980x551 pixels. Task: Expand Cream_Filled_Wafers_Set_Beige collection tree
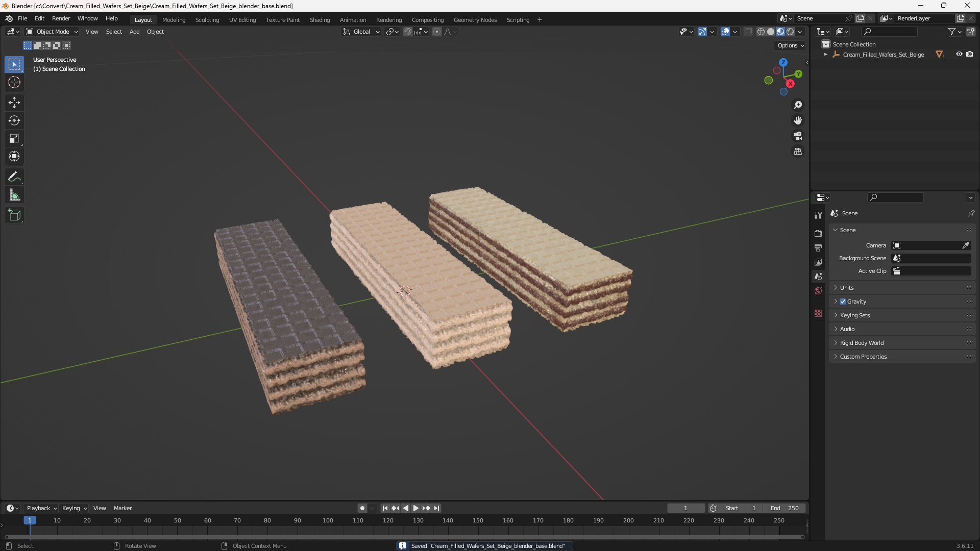pos(825,55)
